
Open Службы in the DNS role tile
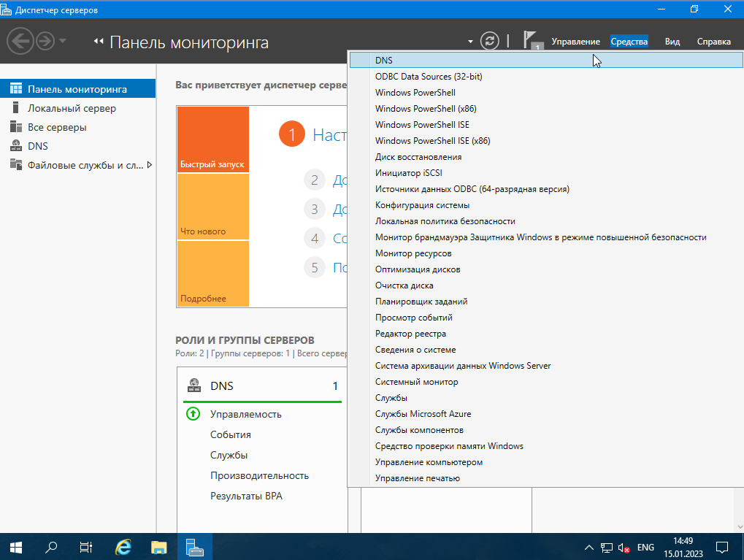pyautogui.click(x=229, y=455)
